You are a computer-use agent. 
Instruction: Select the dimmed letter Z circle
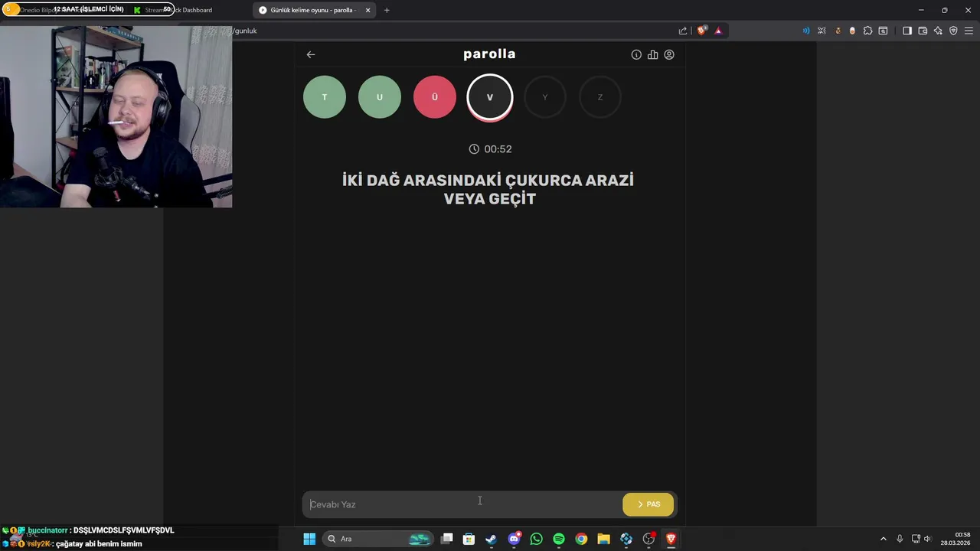[600, 97]
